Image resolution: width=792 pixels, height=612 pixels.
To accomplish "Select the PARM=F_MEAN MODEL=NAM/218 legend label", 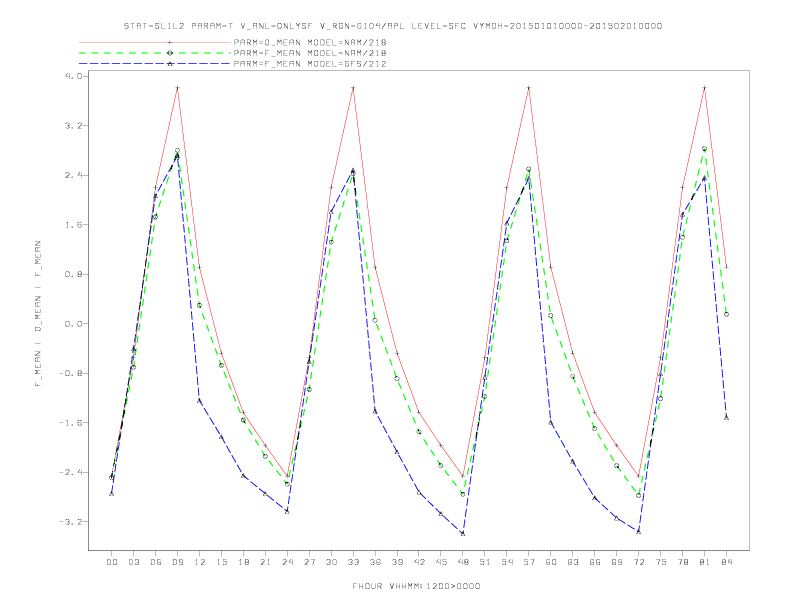I will (310, 53).
